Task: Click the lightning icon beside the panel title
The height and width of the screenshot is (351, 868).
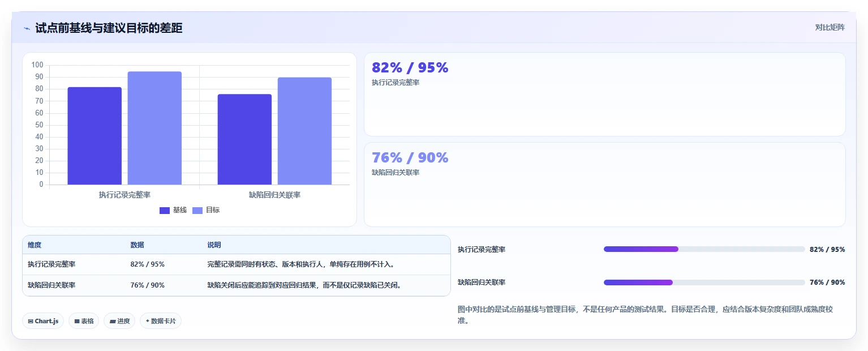Action: tap(27, 28)
